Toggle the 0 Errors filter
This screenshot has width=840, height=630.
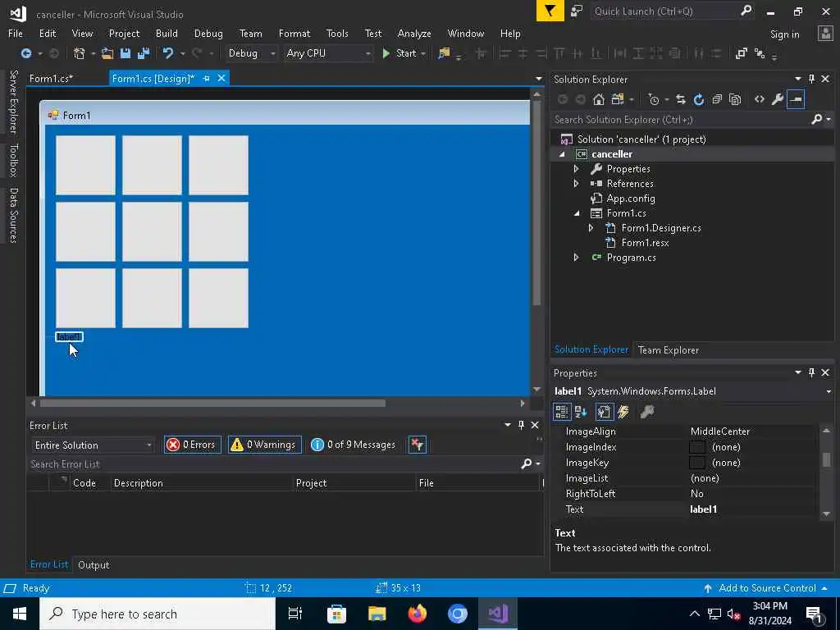pyautogui.click(x=192, y=445)
